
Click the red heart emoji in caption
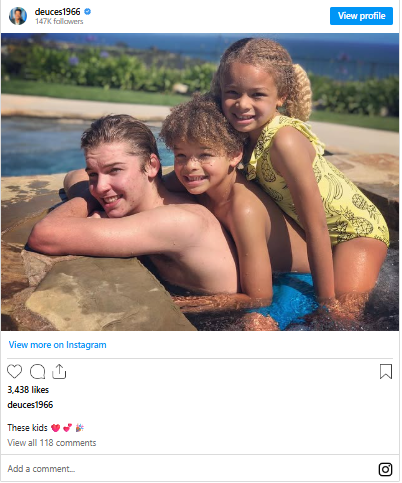(x=56, y=428)
